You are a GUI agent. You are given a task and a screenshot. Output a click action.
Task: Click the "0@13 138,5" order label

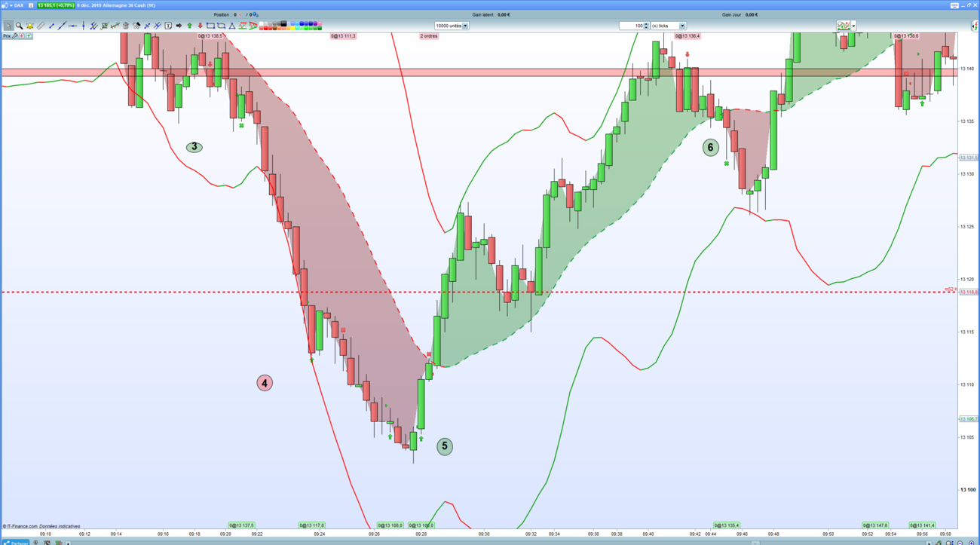210,36
